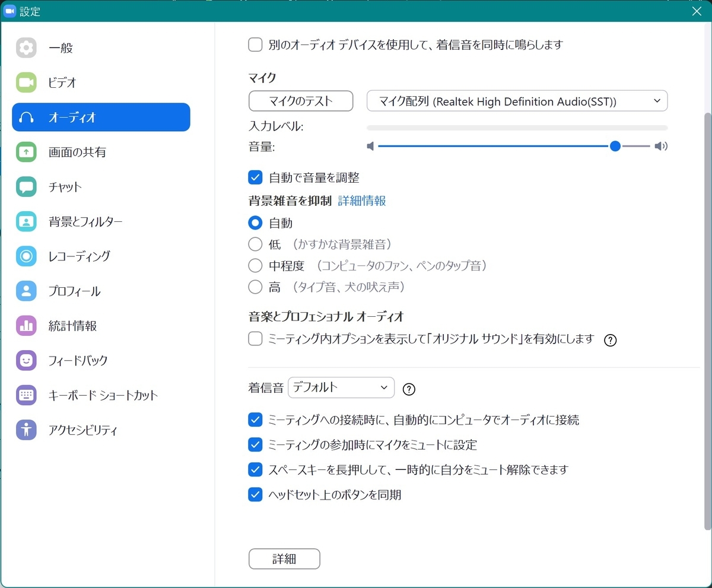Screen dimensions: 712x588
Task: Open the キーボード ショートカット icon
Action: (x=27, y=395)
